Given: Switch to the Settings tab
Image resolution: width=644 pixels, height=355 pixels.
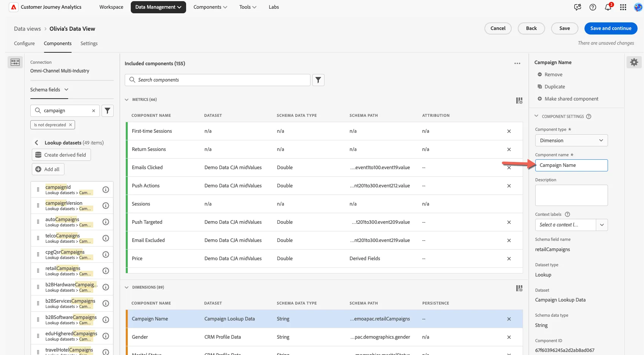Looking at the screenshot, I should click(x=89, y=44).
